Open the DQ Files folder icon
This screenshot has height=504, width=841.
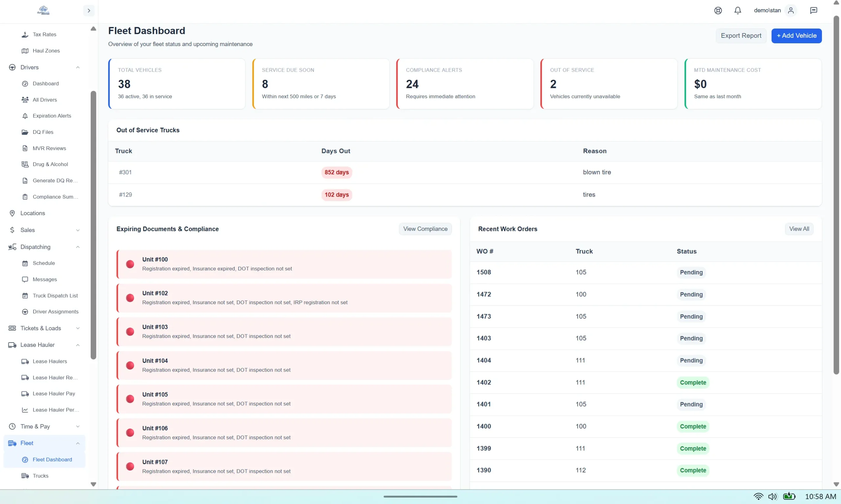(x=25, y=132)
